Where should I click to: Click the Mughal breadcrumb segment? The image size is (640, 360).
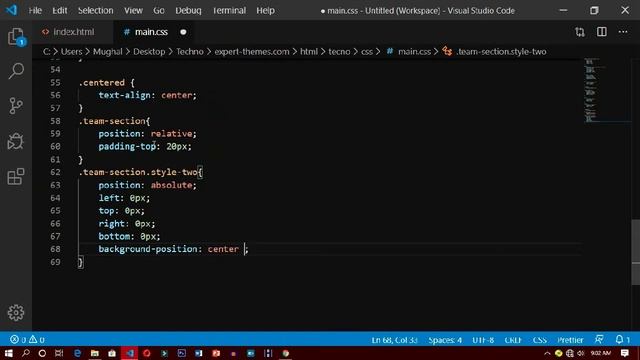(x=107, y=51)
